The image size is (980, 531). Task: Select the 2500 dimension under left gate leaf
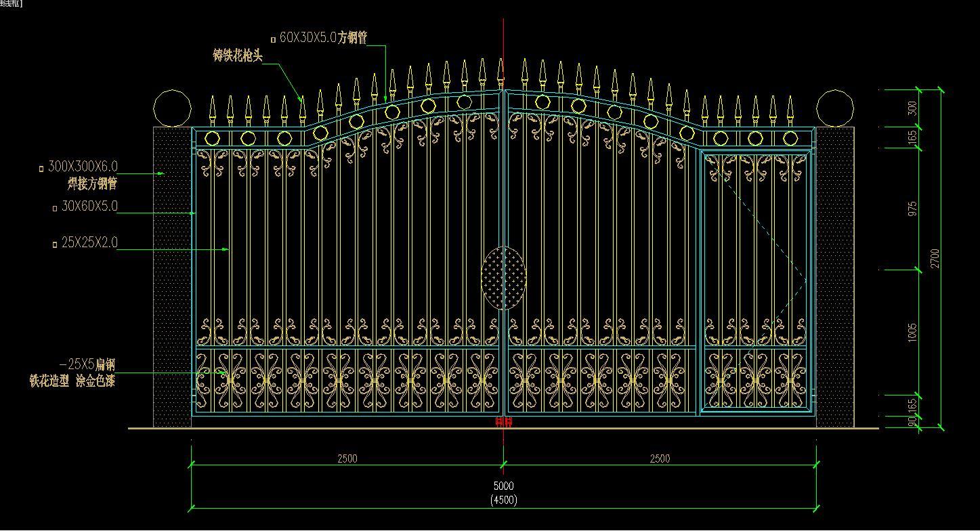347,459
